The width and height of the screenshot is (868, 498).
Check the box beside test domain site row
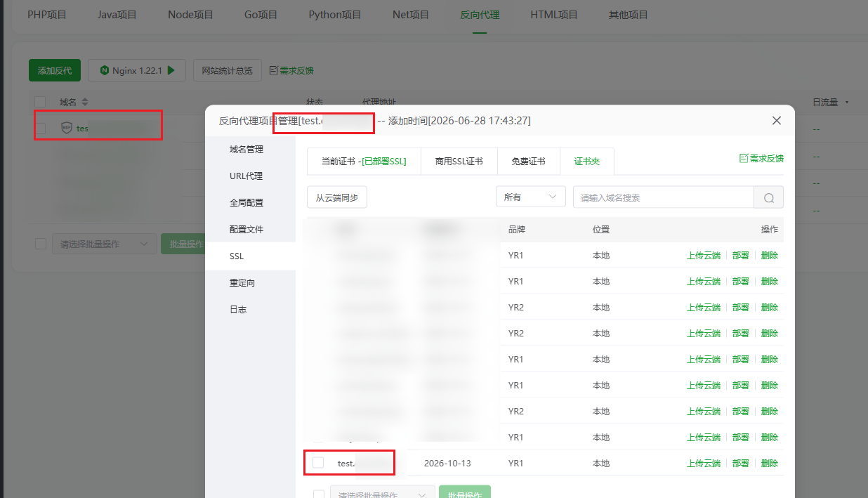tap(41, 129)
